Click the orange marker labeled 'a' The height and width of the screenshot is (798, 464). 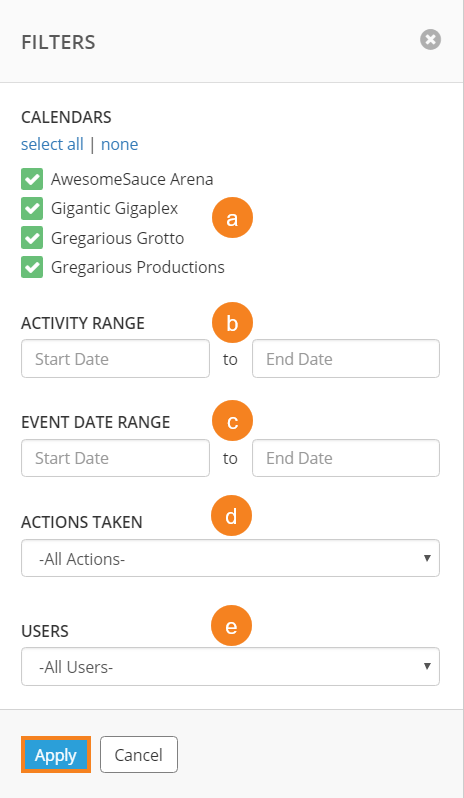[232, 218]
